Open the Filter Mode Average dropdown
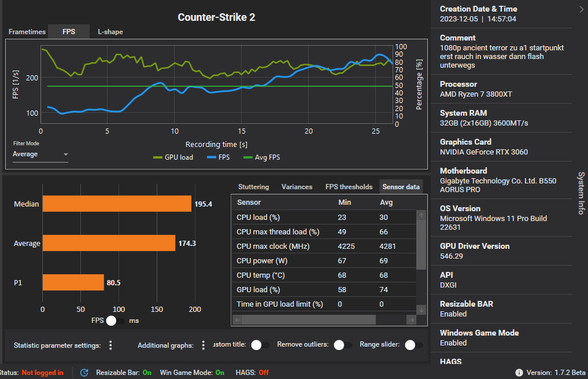 [40, 154]
